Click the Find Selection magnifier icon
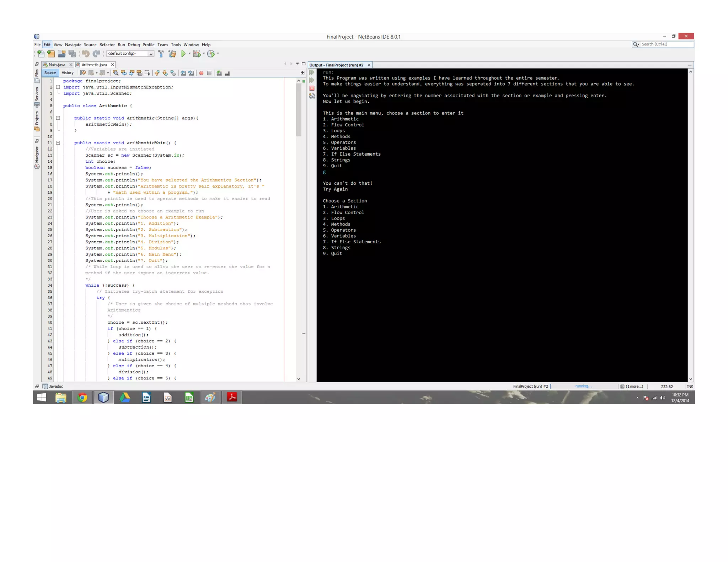728x562 pixels. coord(116,73)
